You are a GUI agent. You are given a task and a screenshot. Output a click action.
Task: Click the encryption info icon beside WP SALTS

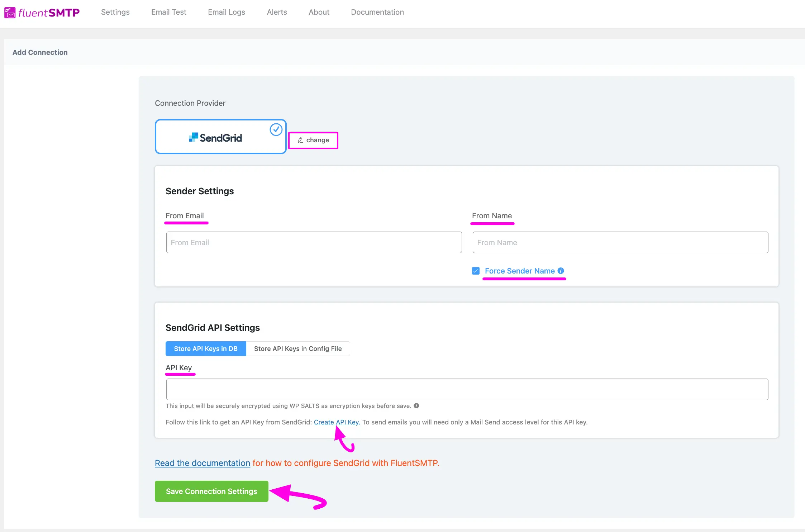416,406
